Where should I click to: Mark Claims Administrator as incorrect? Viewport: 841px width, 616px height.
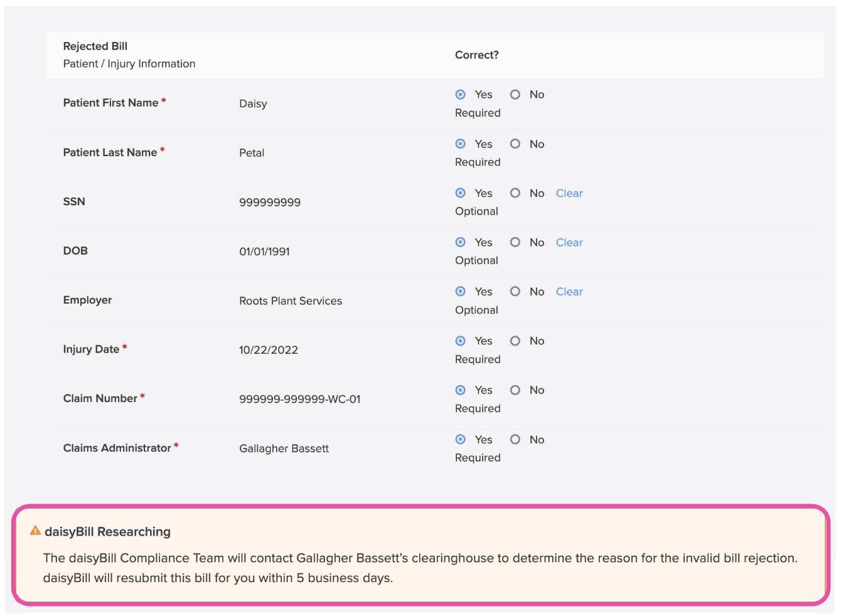pos(515,440)
